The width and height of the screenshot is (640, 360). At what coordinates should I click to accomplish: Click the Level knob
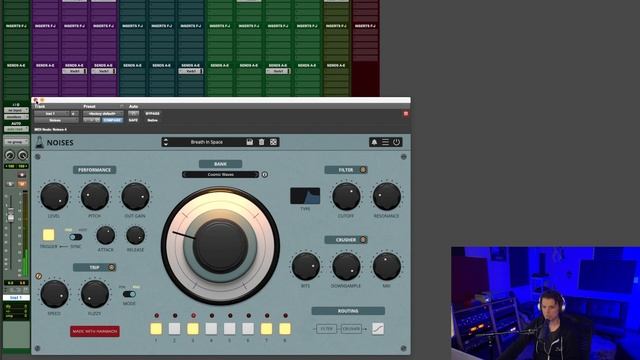coord(54,196)
